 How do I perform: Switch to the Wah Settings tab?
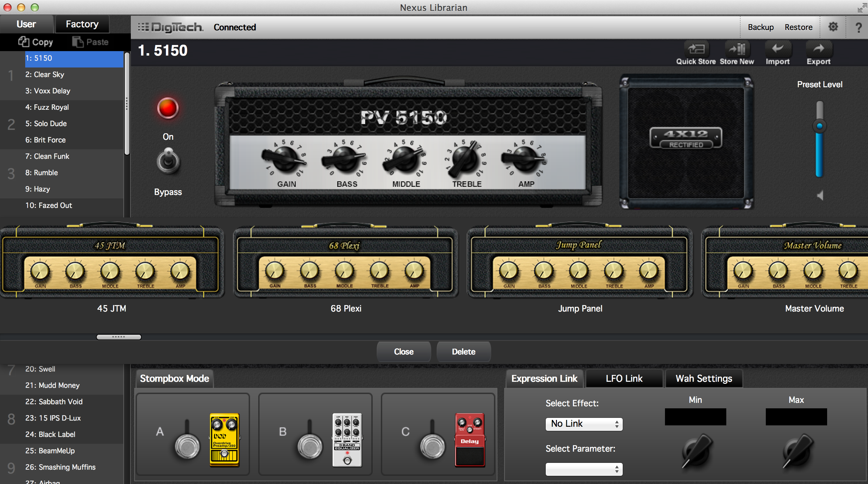tap(704, 378)
